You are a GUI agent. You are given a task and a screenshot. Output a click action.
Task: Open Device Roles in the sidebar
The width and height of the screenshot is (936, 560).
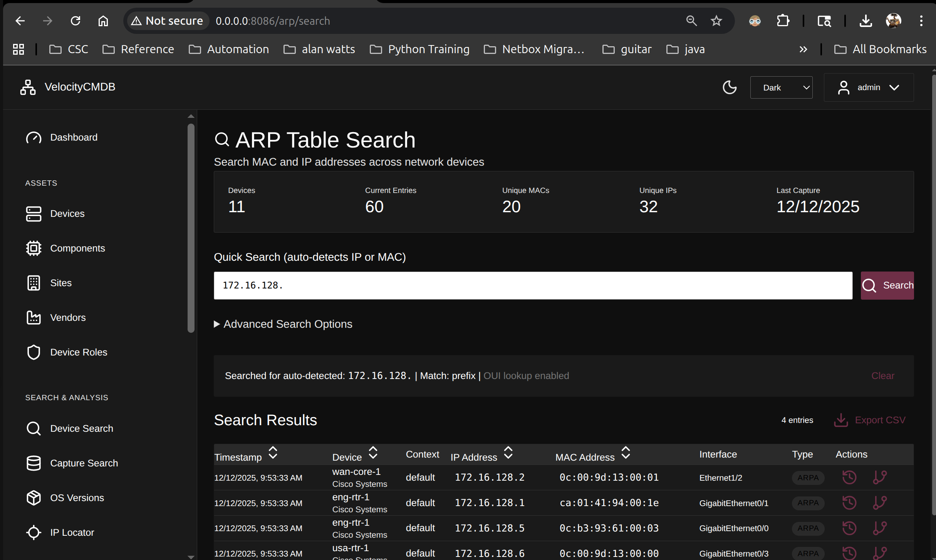tap(78, 352)
